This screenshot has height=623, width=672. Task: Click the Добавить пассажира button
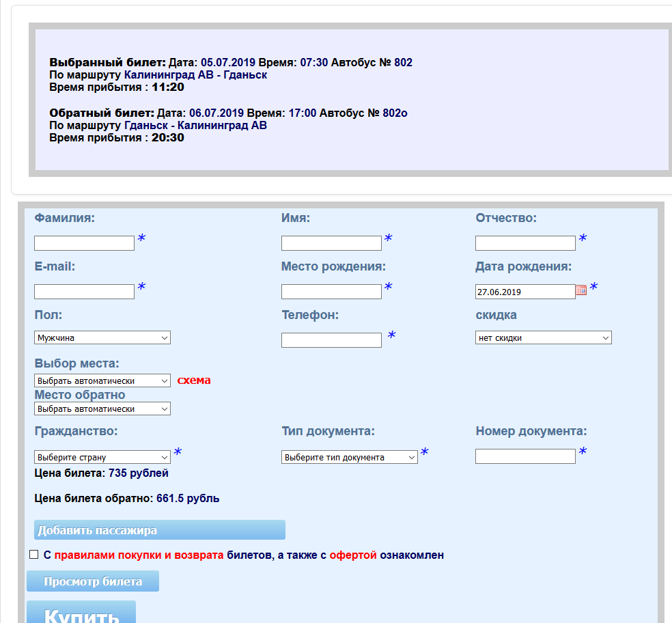click(159, 530)
